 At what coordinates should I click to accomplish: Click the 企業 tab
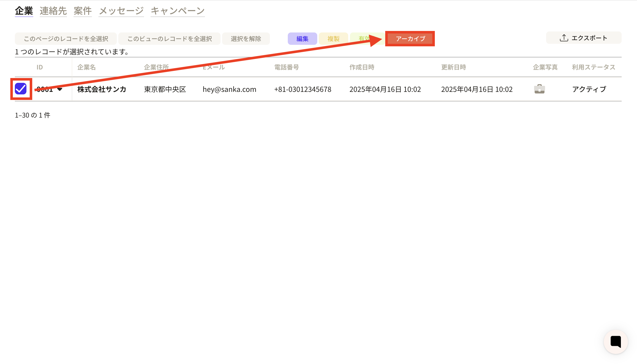pyautogui.click(x=24, y=11)
